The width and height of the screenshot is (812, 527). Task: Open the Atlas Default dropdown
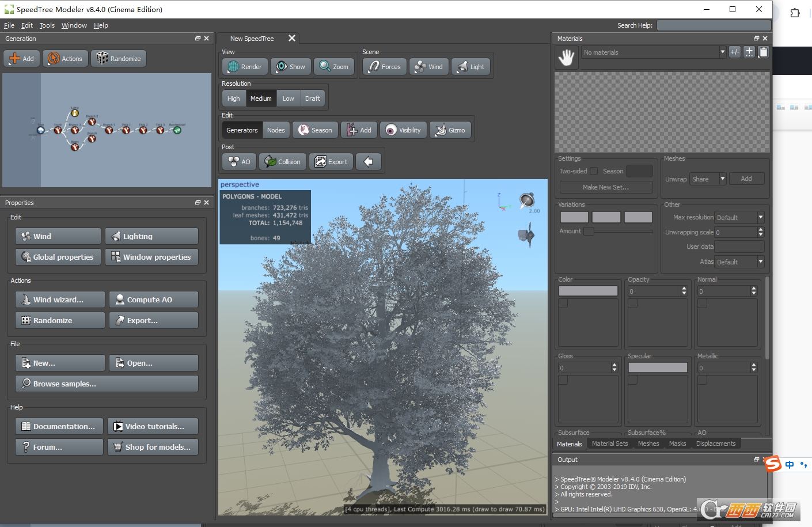739,262
